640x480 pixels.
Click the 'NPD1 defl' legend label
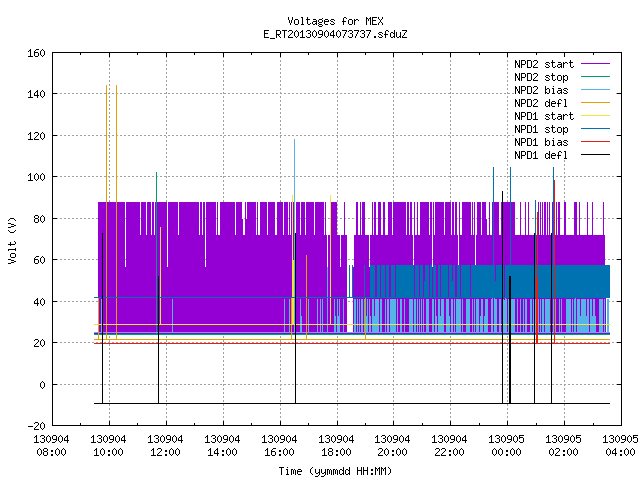[x=541, y=156]
